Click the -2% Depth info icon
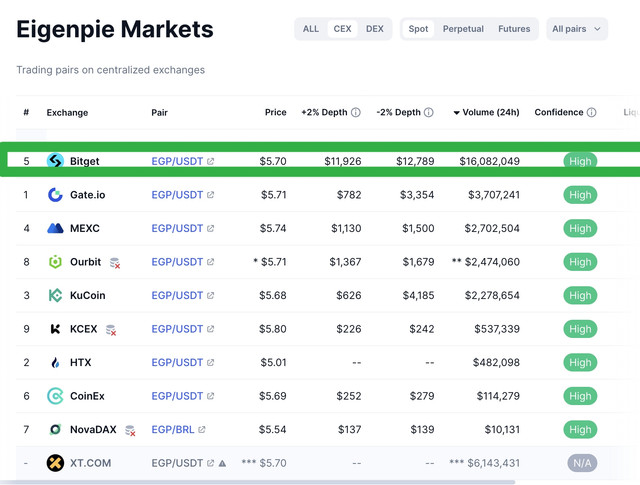Image resolution: width=640 pixels, height=485 pixels. 429,112
